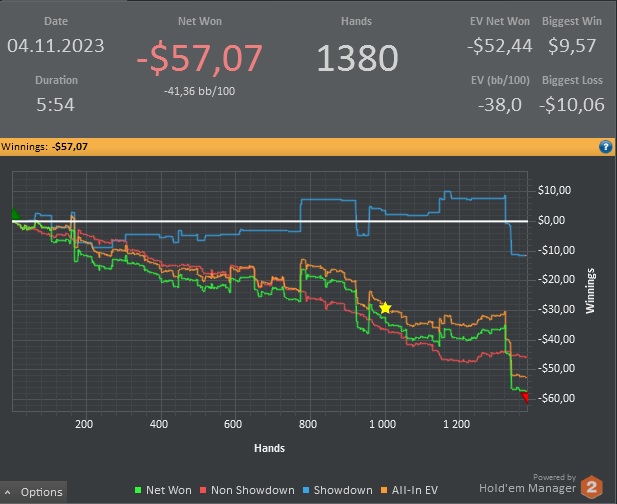The height and width of the screenshot is (504, 617).
Task: Select the EV bb/100 value -38,0
Action: [500, 105]
